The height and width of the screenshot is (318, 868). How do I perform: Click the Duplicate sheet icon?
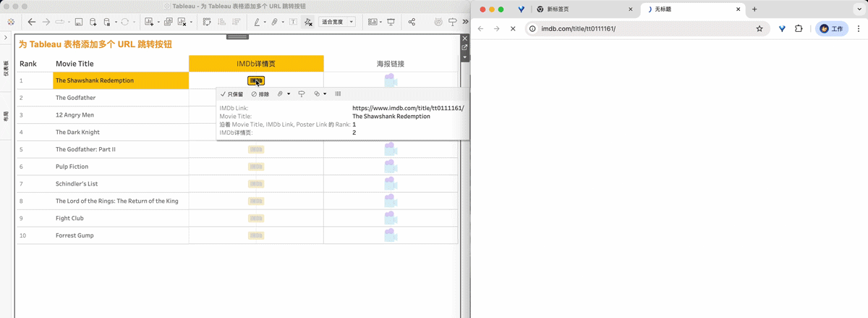pos(168,22)
